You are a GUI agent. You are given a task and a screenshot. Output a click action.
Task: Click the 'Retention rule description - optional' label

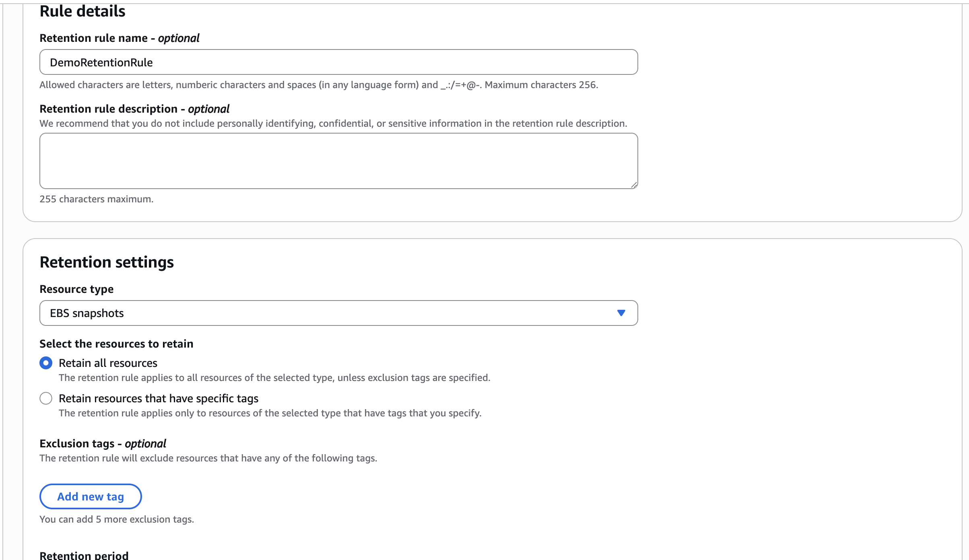point(134,109)
